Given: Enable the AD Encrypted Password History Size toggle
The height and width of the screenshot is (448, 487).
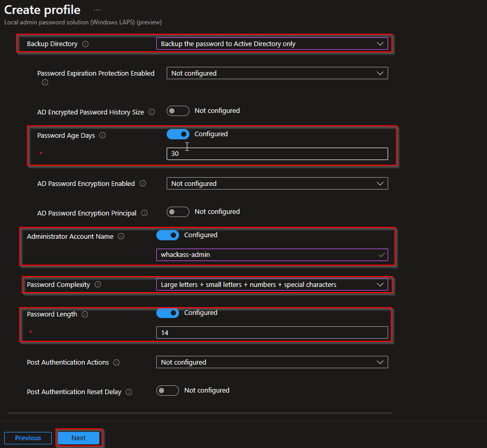Looking at the screenshot, I should click(x=178, y=110).
